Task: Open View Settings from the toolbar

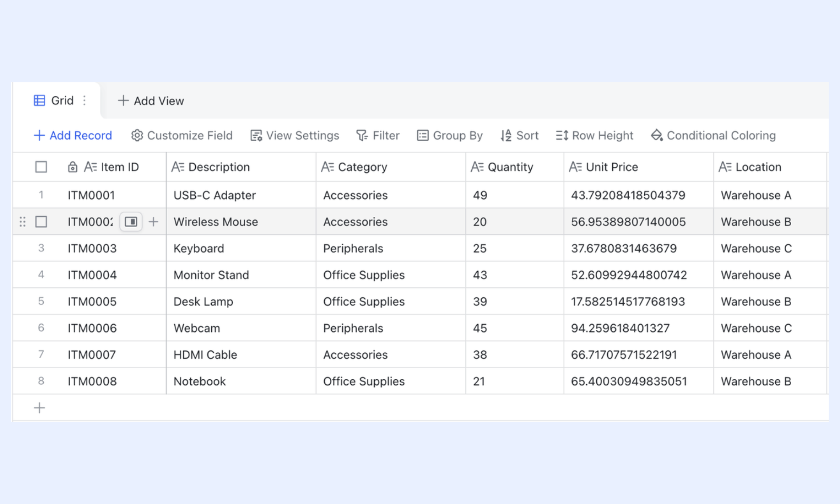Action: click(x=294, y=135)
